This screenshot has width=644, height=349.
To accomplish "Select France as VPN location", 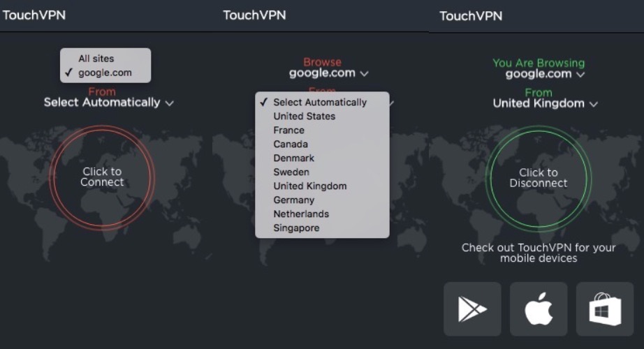I will point(289,131).
